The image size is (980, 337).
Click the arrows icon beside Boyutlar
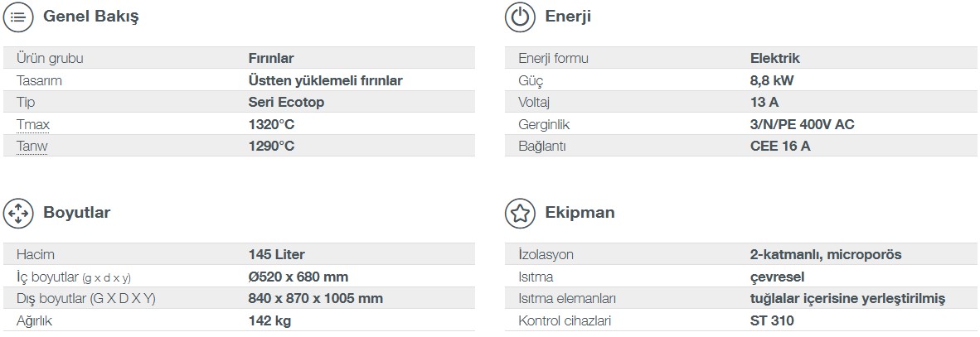pyautogui.click(x=18, y=214)
